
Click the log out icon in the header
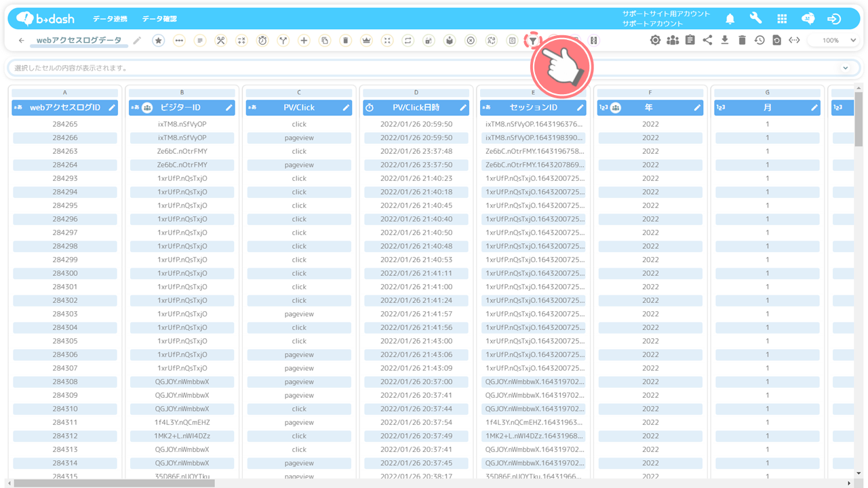click(x=834, y=19)
